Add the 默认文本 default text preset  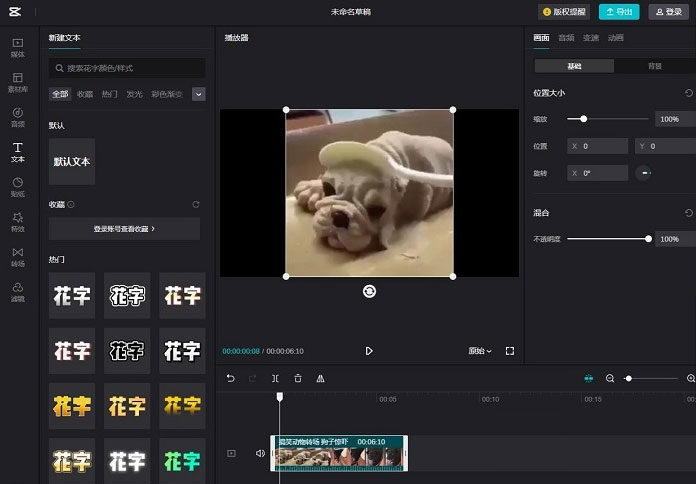72,162
